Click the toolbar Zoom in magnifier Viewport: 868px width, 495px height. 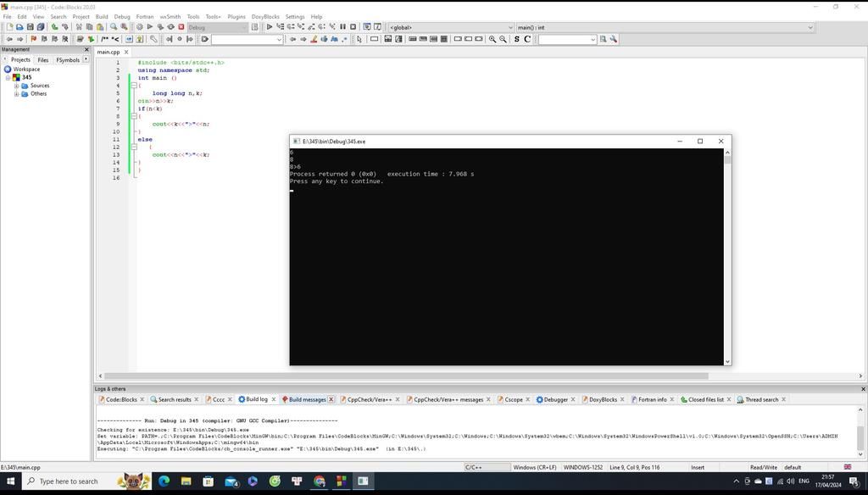click(492, 39)
